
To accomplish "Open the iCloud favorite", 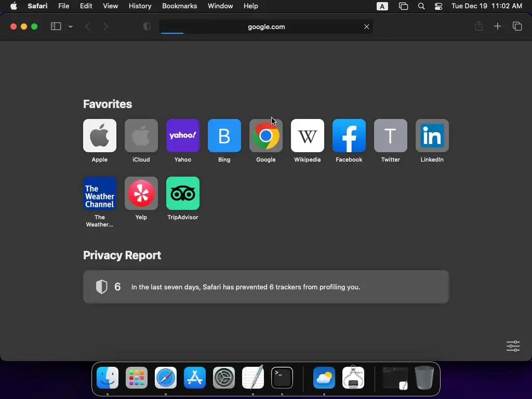I will coord(141,136).
